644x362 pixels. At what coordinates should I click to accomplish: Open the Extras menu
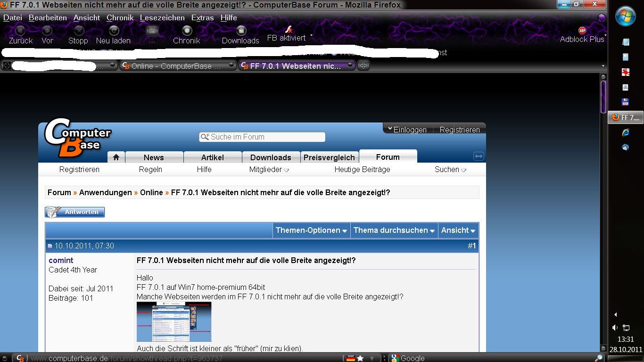coord(203,17)
